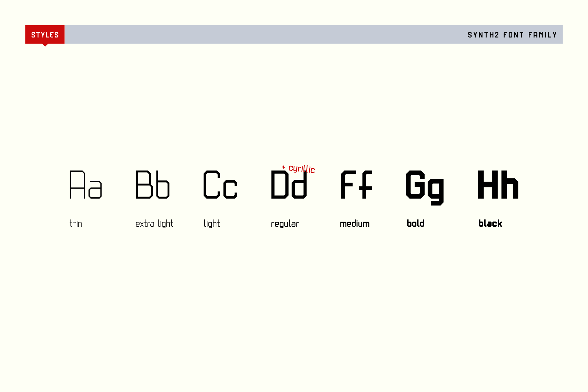Select the black Hh specimen
The width and height of the screenshot is (588, 392).
point(498,184)
